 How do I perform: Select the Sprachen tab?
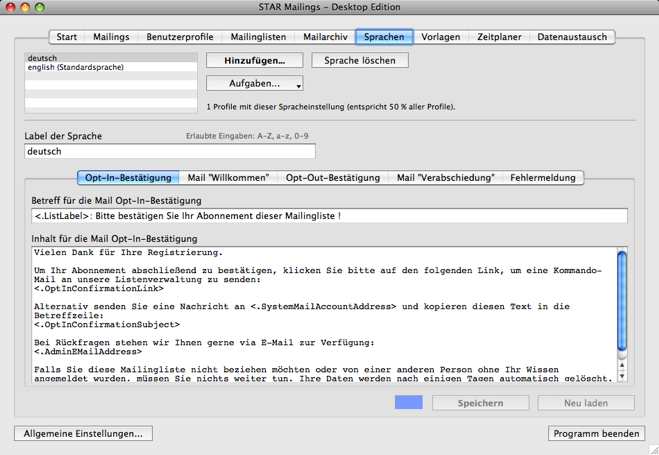coord(384,37)
